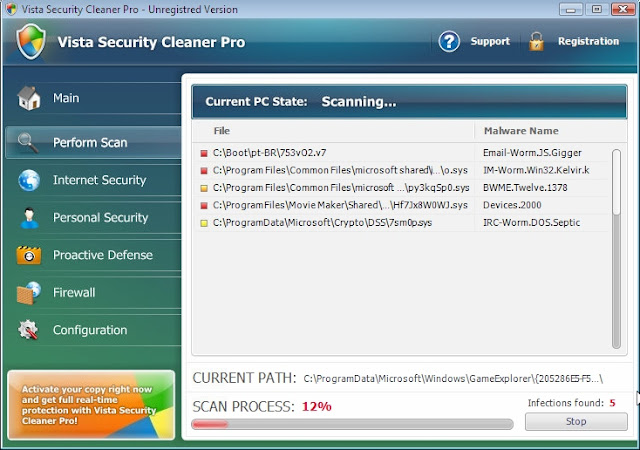The image size is (640, 450).
Task: Select the microsoft shared o.sys entry
Action: 340,170
